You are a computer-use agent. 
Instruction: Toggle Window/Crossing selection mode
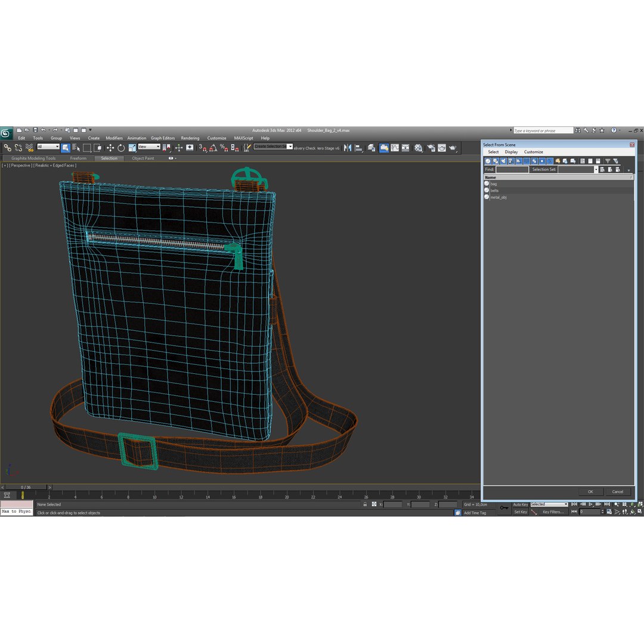pyautogui.click(x=98, y=148)
